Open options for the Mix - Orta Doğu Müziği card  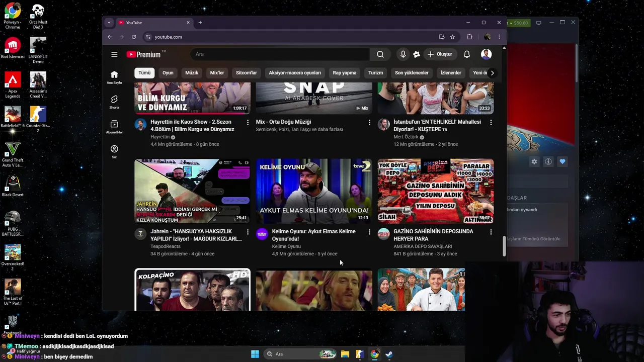point(369,122)
